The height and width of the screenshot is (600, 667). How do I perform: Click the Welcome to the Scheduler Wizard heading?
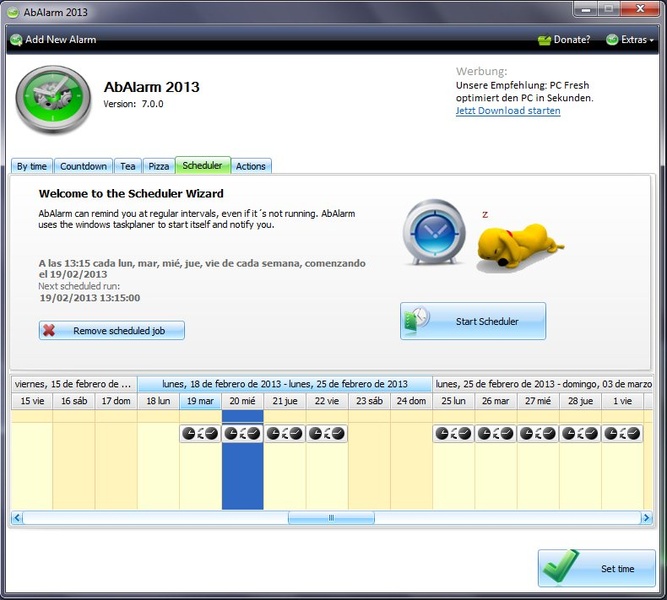point(131,194)
